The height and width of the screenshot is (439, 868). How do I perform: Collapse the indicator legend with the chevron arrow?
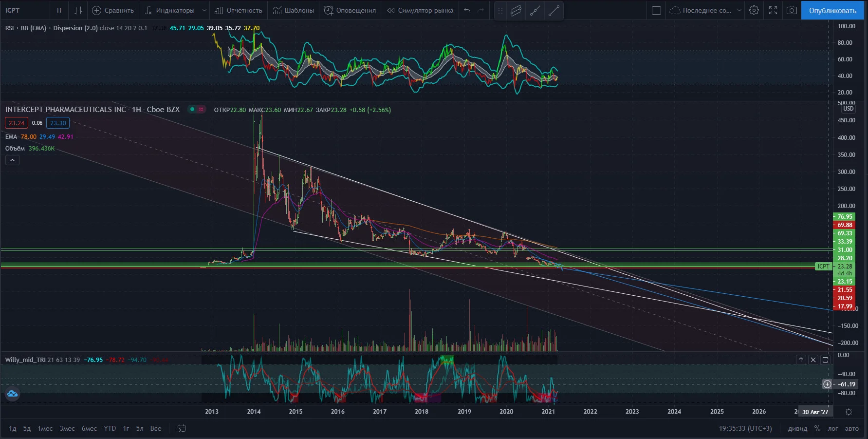point(12,160)
